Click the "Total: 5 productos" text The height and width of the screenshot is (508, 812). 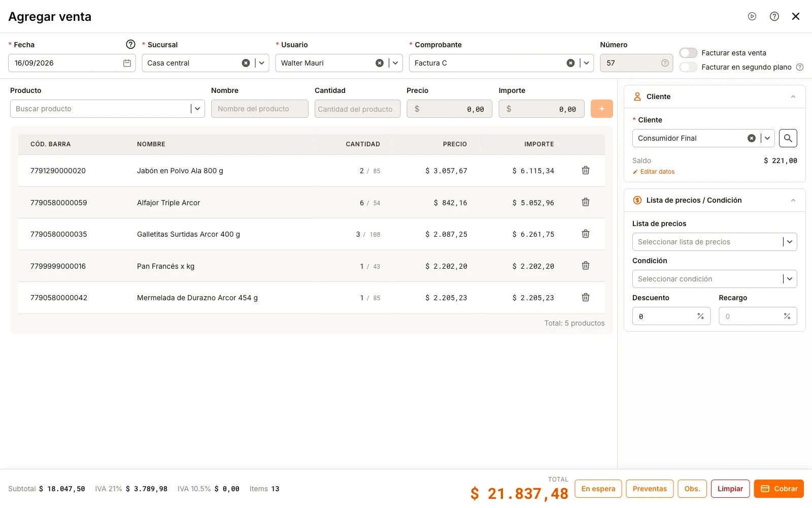point(574,323)
